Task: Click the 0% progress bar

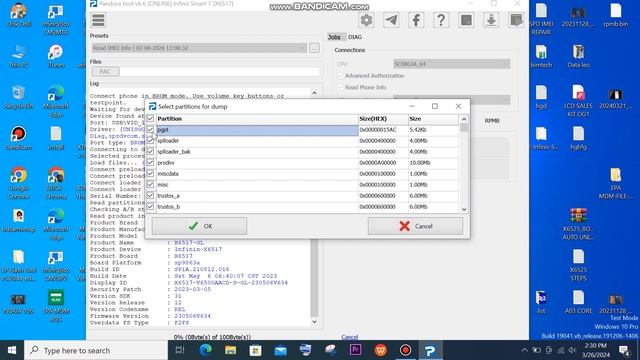Action: coord(212,337)
